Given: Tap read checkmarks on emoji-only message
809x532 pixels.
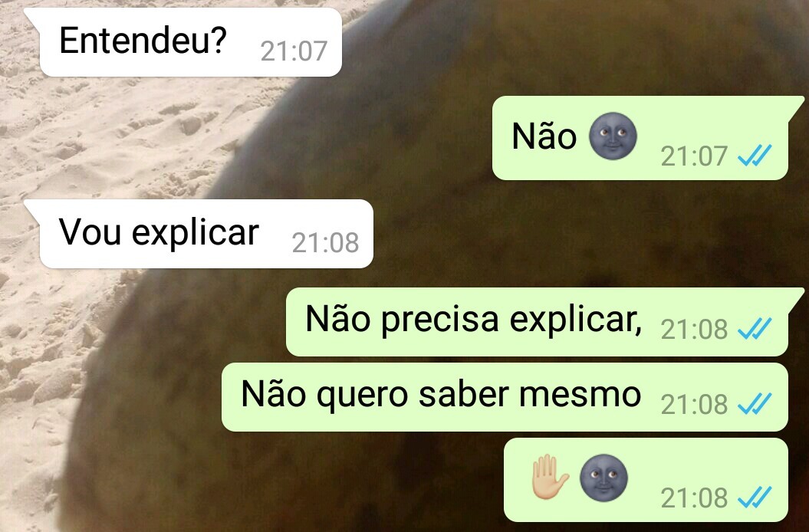Looking at the screenshot, I should pyautogui.click(x=755, y=498).
